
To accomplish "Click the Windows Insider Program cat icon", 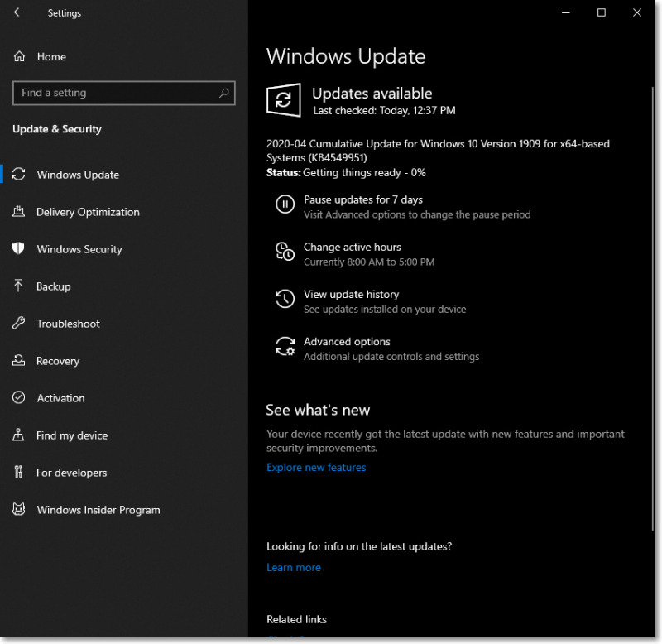I will coord(18,509).
